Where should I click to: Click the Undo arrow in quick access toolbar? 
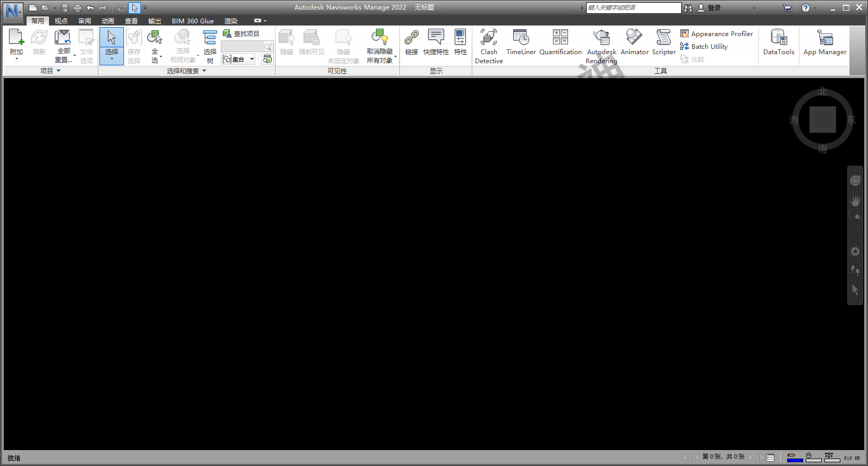click(90, 8)
